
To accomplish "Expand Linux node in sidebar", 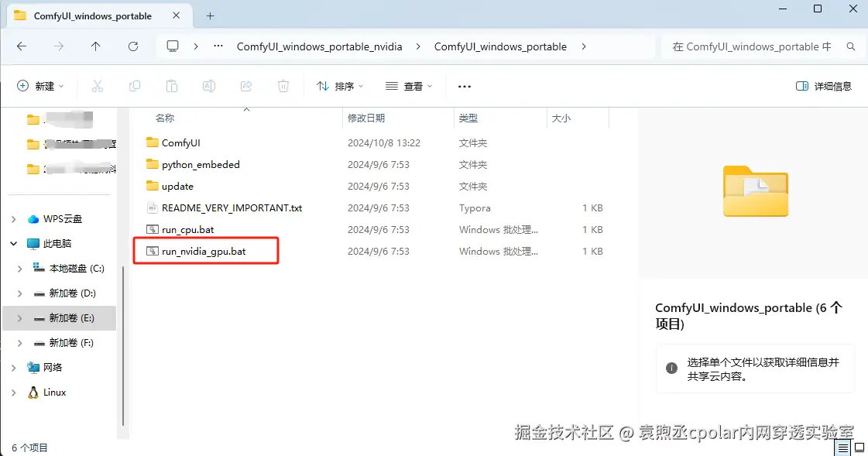I will click(x=14, y=393).
